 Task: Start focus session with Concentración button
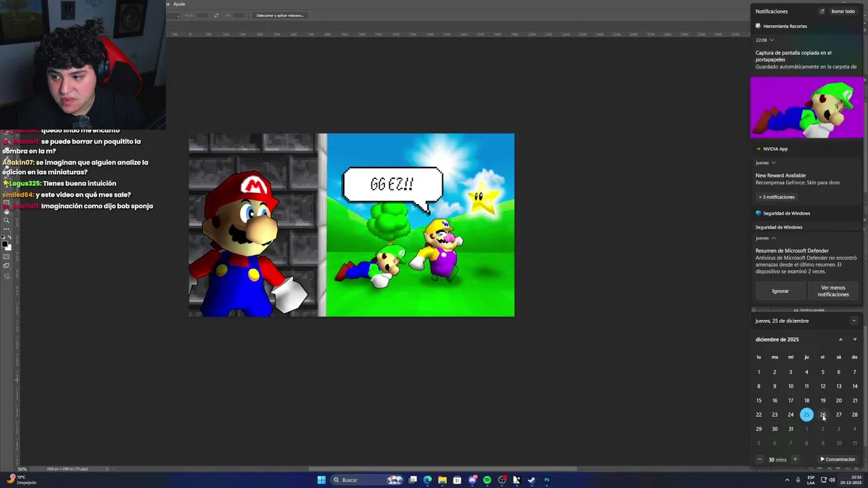pos(838,460)
